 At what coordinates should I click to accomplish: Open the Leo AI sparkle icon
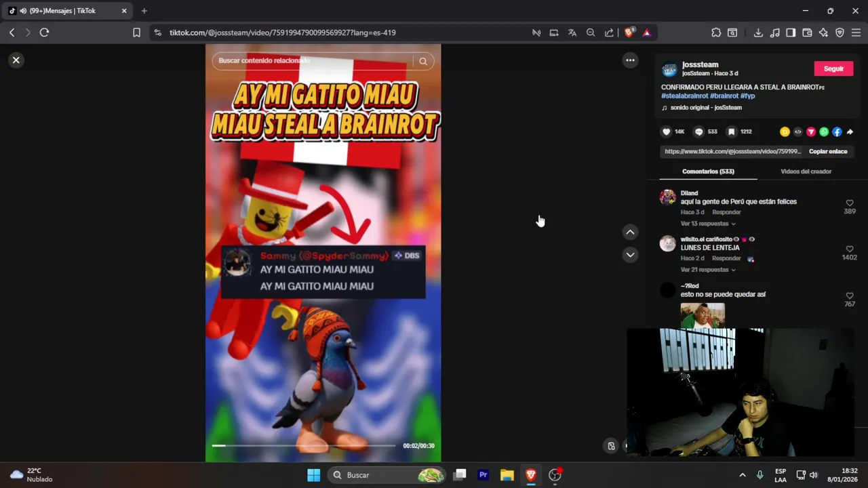tap(823, 33)
